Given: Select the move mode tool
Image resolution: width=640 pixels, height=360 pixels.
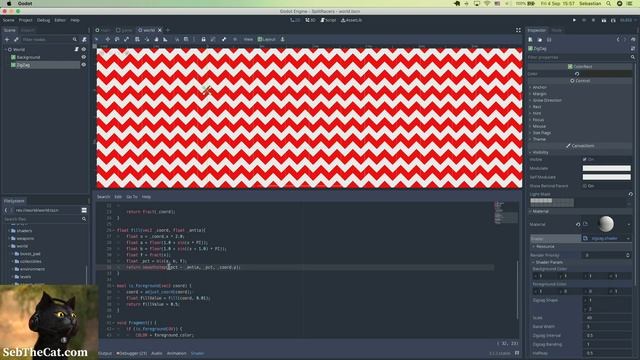Looking at the screenshot, I should [108, 39].
